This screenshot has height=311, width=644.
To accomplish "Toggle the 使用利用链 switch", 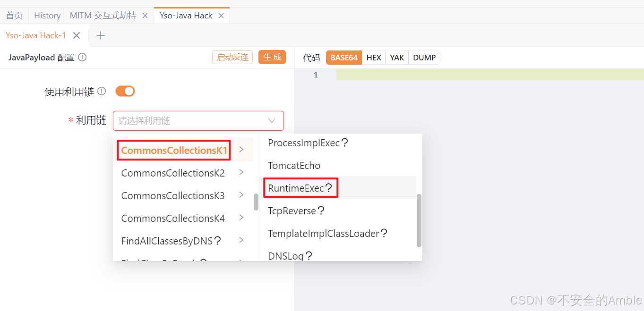I will 125,91.
